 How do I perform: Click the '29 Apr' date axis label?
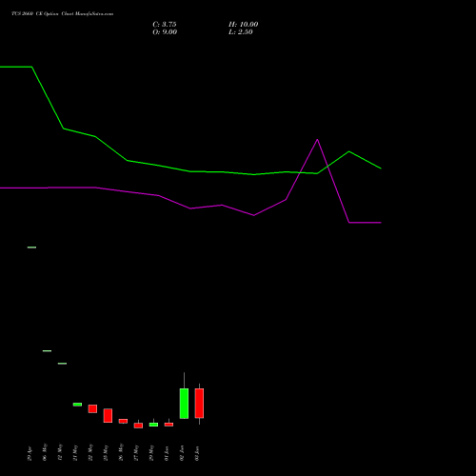(x=30, y=454)
